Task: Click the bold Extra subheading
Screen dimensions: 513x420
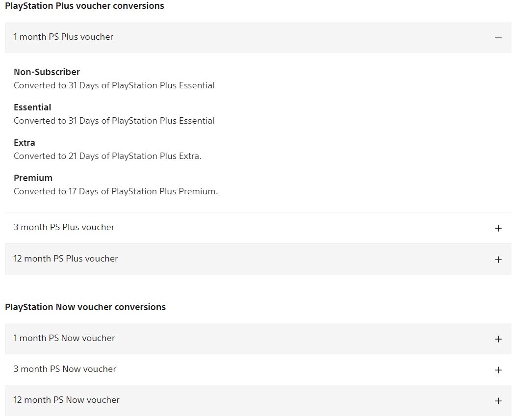Action: click(x=25, y=143)
